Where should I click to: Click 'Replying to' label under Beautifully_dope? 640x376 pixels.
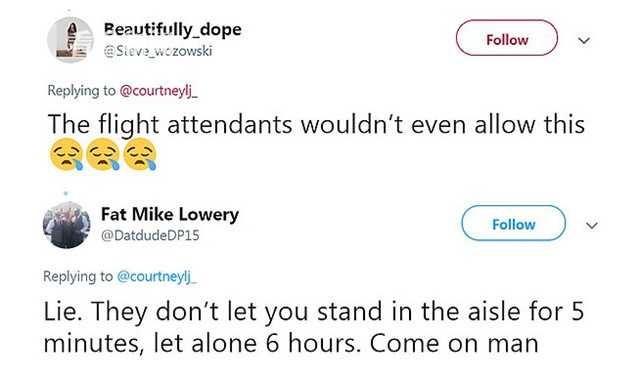pos(82,90)
